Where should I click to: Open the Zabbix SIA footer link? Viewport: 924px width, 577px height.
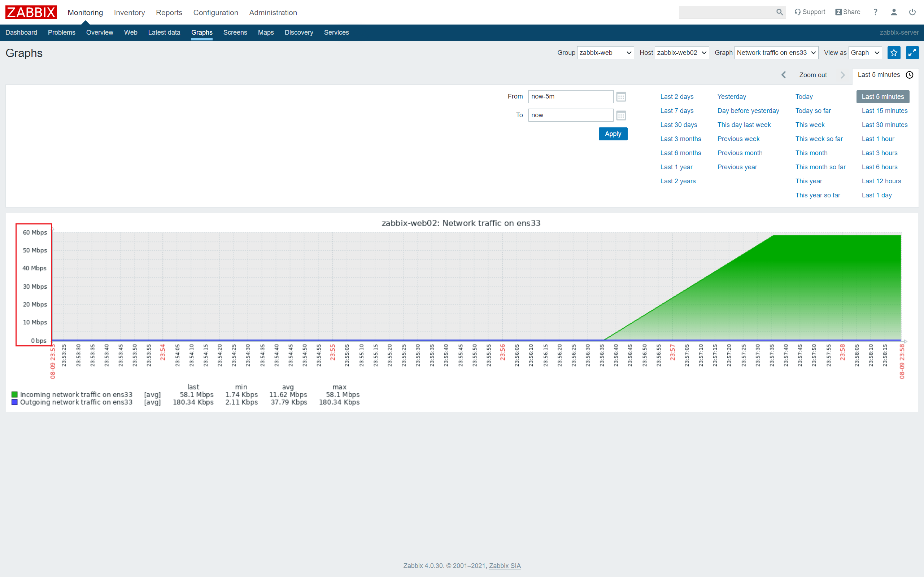(505, 565)
